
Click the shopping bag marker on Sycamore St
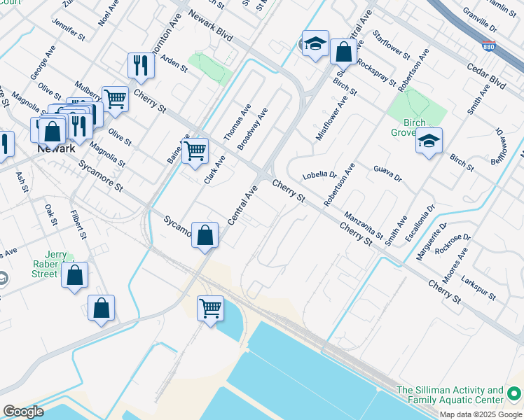[205, 237]
